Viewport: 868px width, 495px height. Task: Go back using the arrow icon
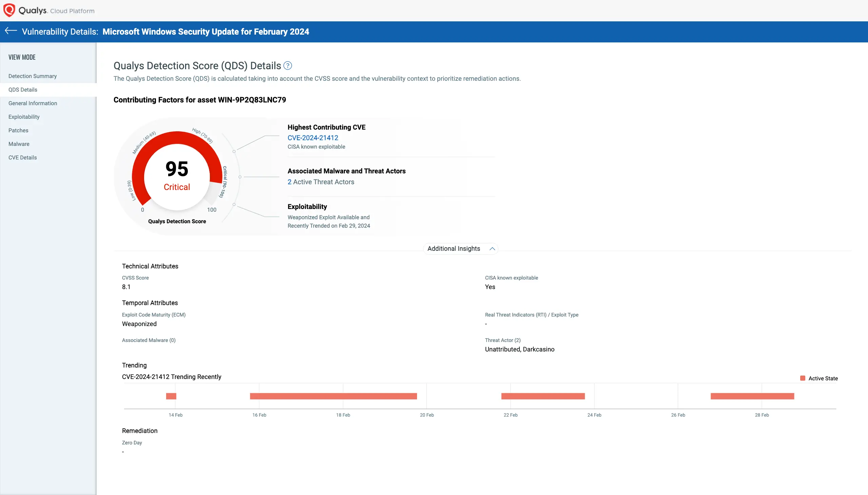click(x=11, y=31)
